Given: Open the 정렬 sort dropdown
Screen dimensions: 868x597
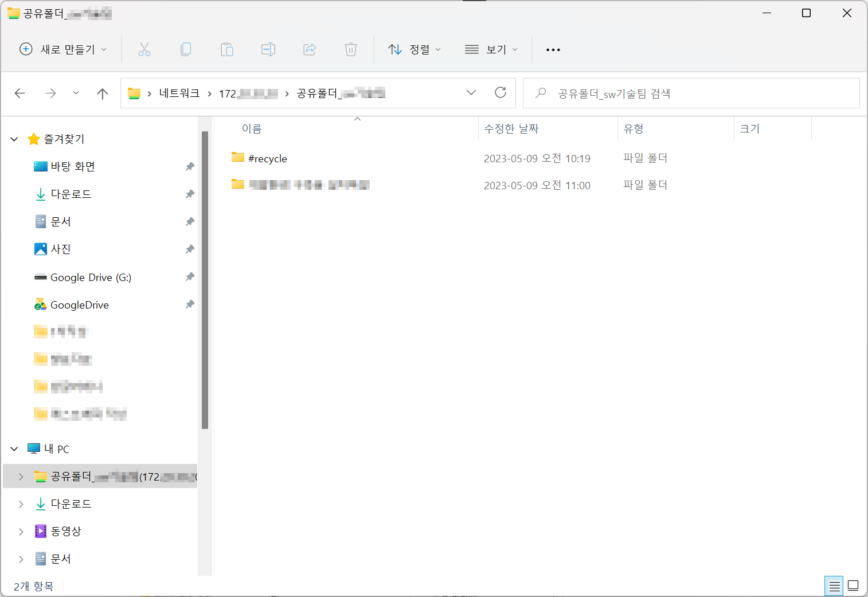Looking at the screenshot, I should coord(415,50).
